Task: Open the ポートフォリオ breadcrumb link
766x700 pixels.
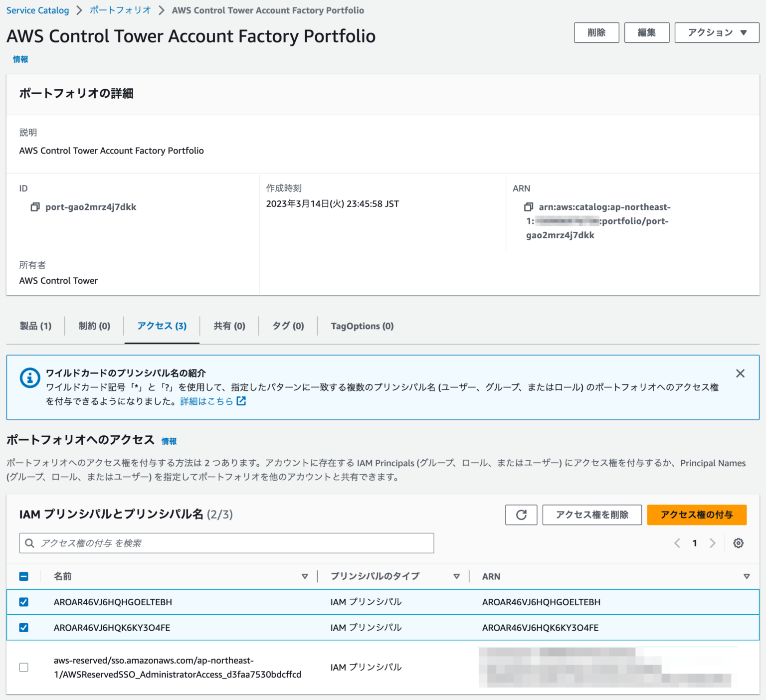Action: 120,10
